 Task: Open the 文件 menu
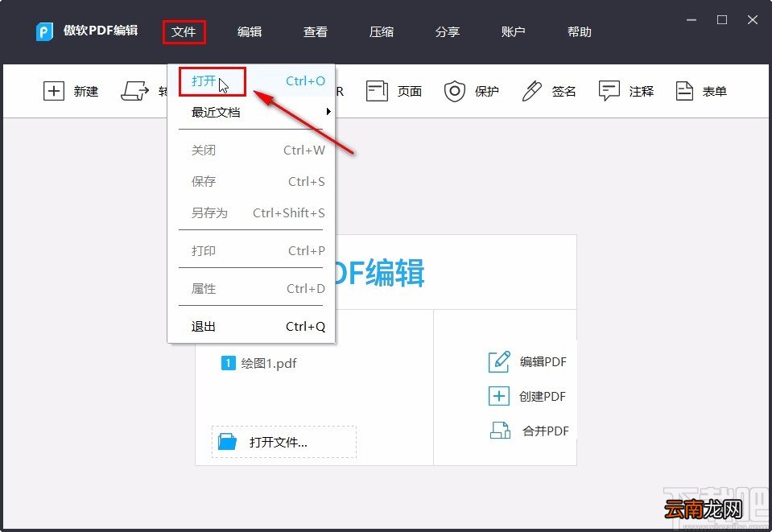(184, 32)
